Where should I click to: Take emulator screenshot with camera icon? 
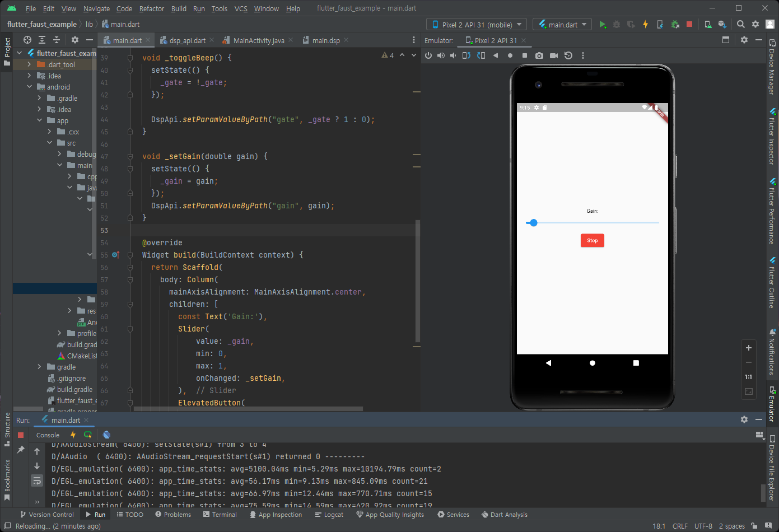[539, 55]
